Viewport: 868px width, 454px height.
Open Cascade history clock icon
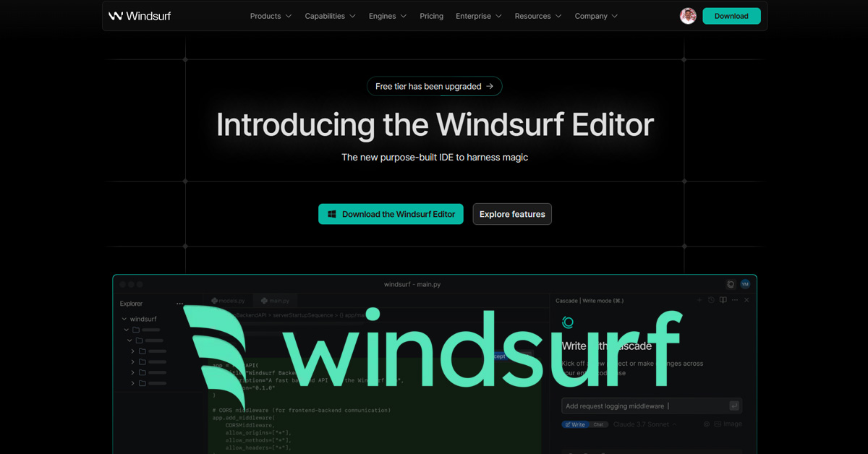click(x=711, y=300)
